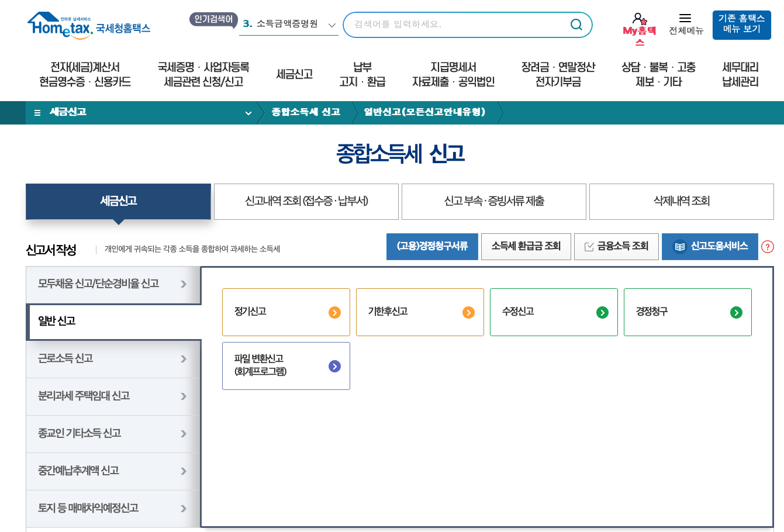Open 금융소득 조회 with the checkmark icon
This screenshot has height=532, width=784.
click(x=616, y=246)
